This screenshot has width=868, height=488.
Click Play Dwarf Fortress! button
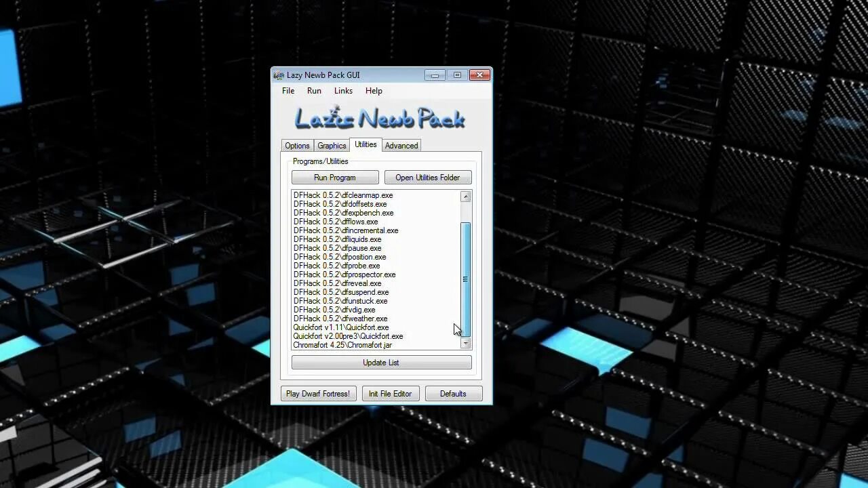tap(318, 394)
